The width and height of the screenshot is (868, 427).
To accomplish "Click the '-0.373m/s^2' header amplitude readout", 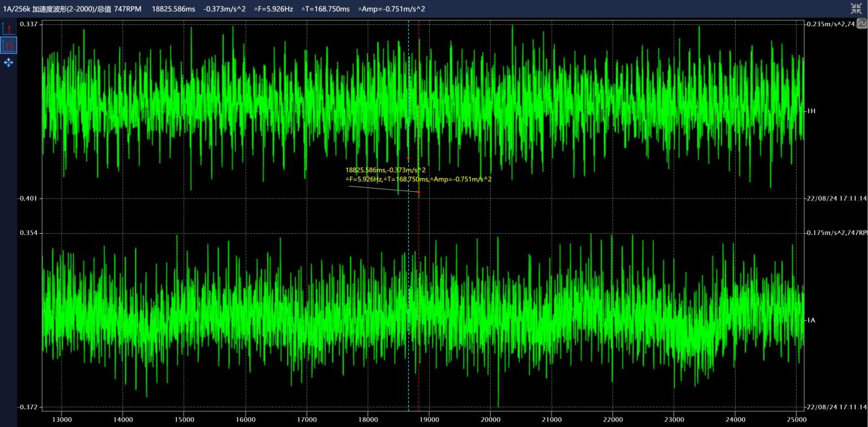I will [225, 9].
